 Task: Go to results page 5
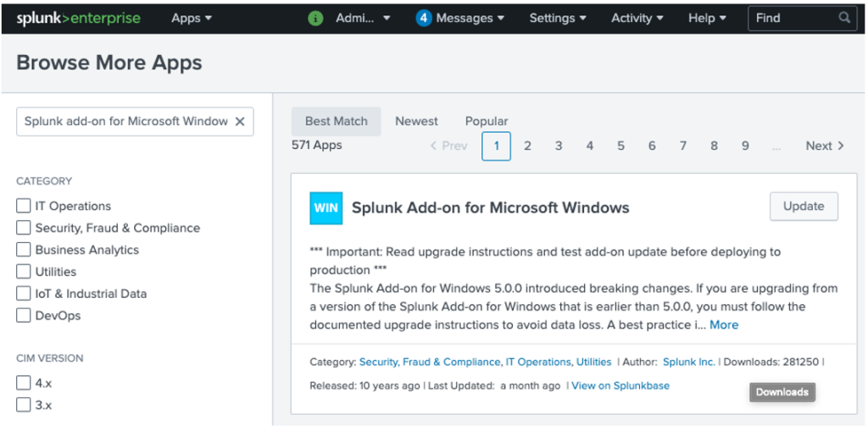620,146
